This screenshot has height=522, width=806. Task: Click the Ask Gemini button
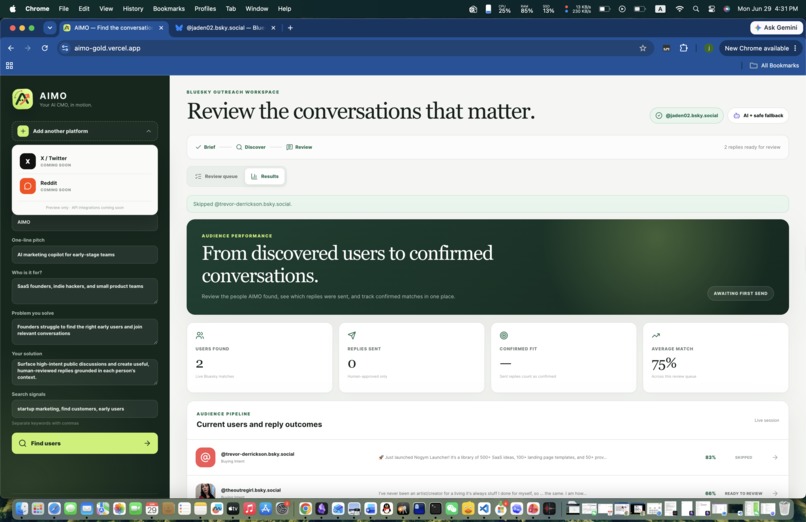pyautogui.click(x=776, y=28)
